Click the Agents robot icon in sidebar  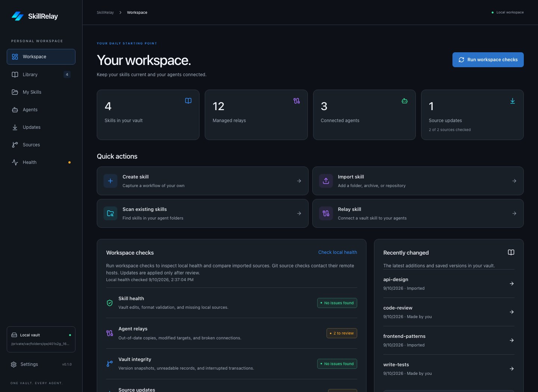(x=15, y=110)
